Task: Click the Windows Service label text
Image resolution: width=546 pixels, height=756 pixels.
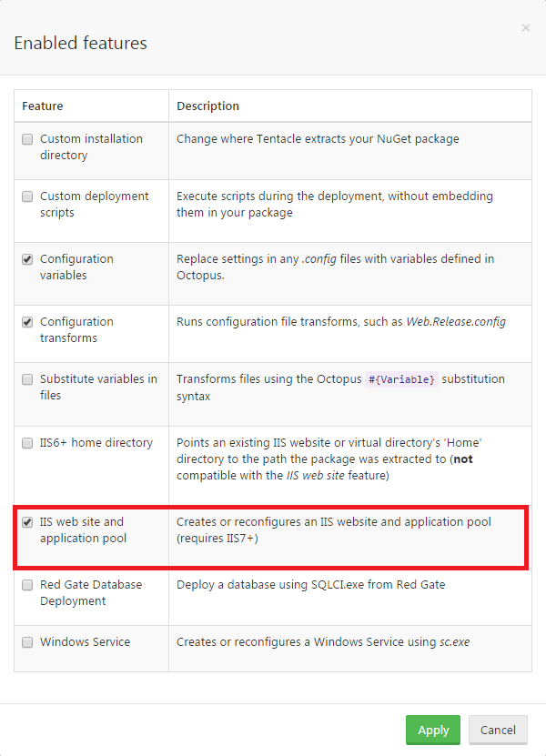Action: (x=85, y=642)
